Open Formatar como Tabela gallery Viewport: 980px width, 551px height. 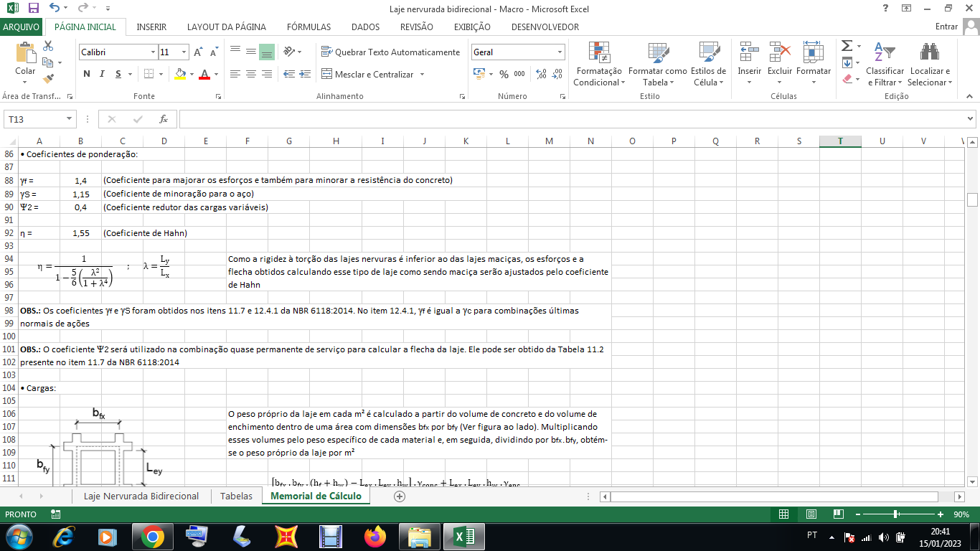click(x=657, y=64)
